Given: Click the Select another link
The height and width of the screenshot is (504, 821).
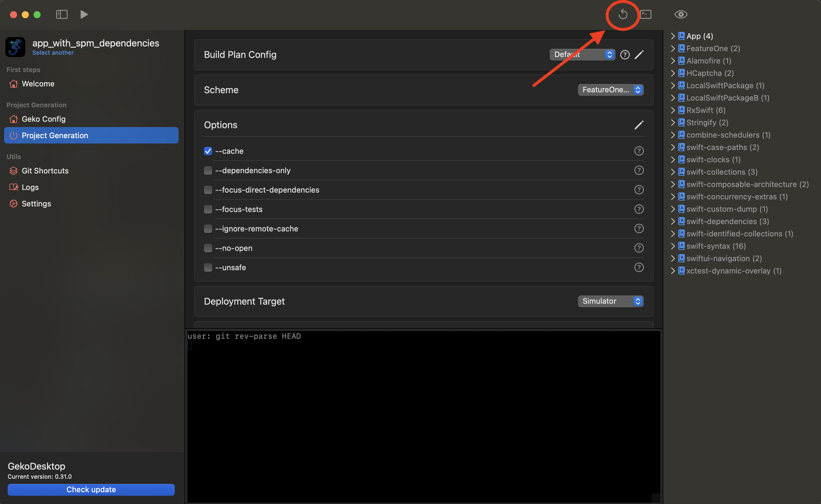Looking at the screenshot, I should coord(53,53).
